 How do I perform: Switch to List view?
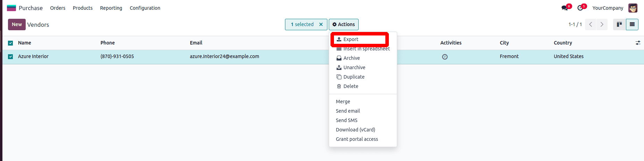coord(632,24)
